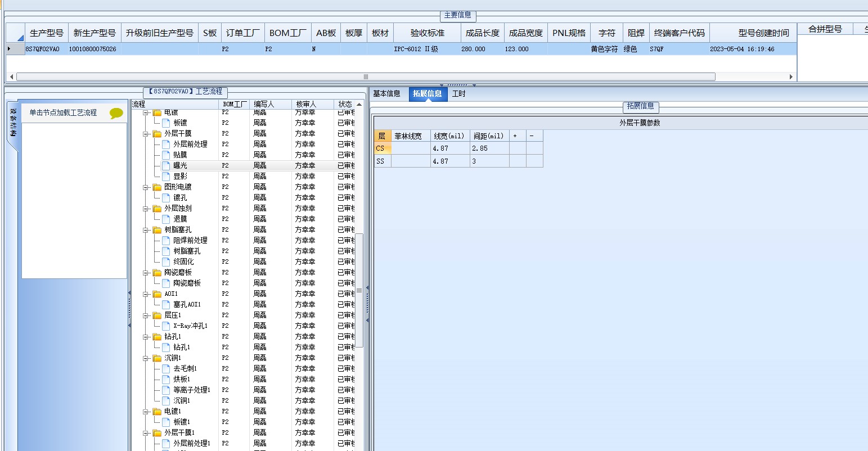Click the 外层前处理1 document icon
This screenshot has height=451, width=868.
(166, 443)
